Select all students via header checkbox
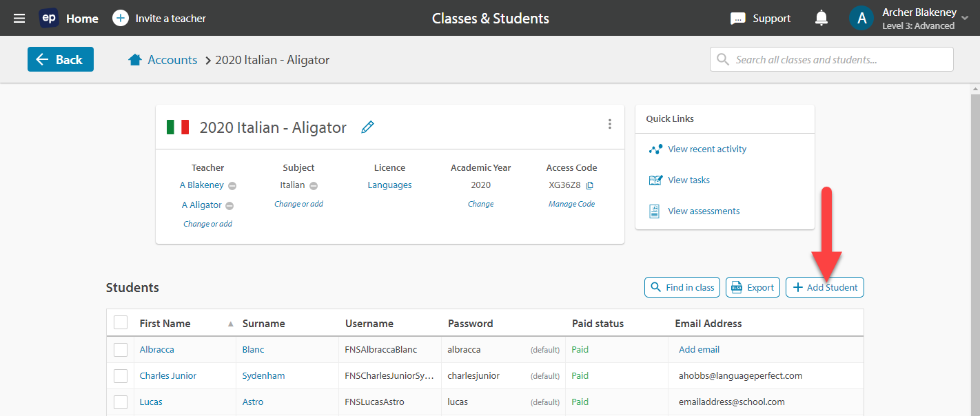The image size is (980, 416). pyautogui.click(x=121, y=322)
